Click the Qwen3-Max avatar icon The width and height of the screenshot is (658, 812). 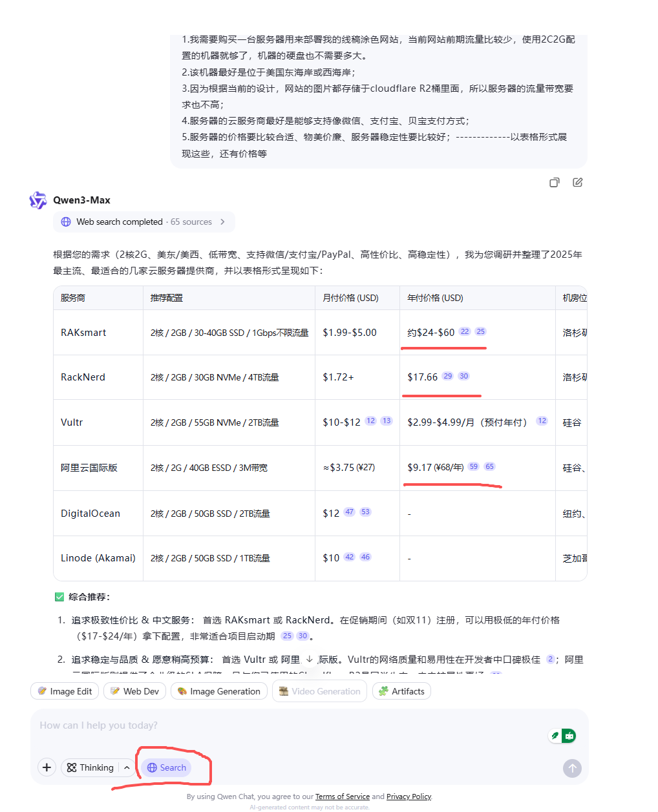click(38, 200)
